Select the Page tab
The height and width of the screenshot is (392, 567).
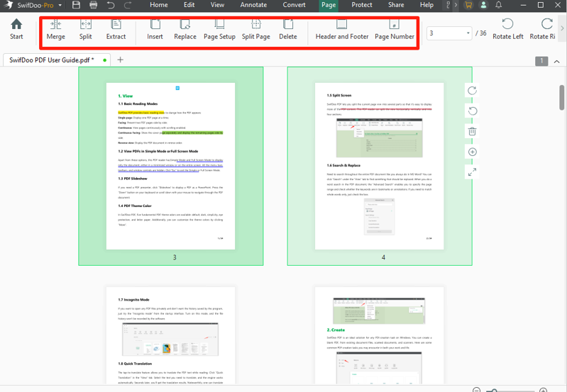pos(329,5)
